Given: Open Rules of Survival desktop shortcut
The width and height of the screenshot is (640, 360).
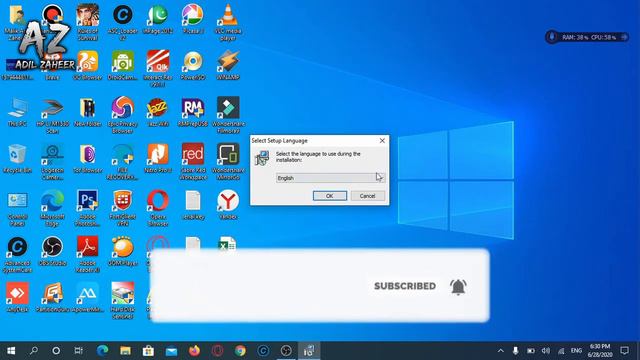Looking at the screenshot, I should coord(87,22).
